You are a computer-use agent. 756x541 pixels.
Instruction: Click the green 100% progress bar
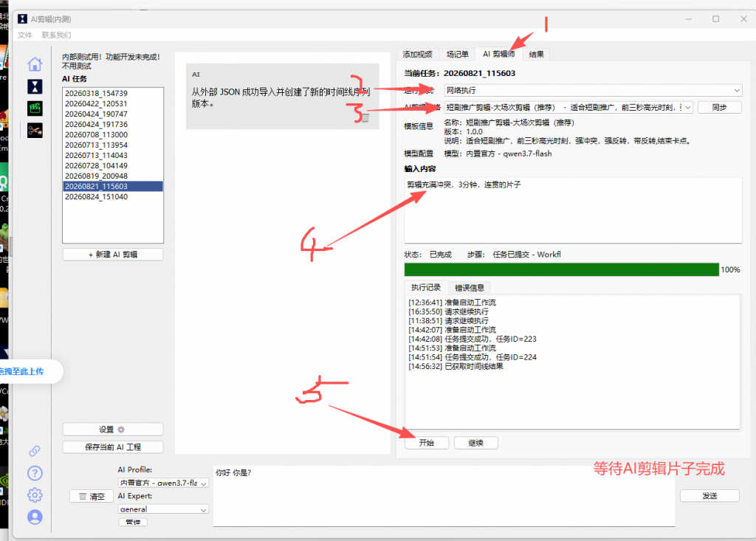pyautogui.click(x=561, y=269)
